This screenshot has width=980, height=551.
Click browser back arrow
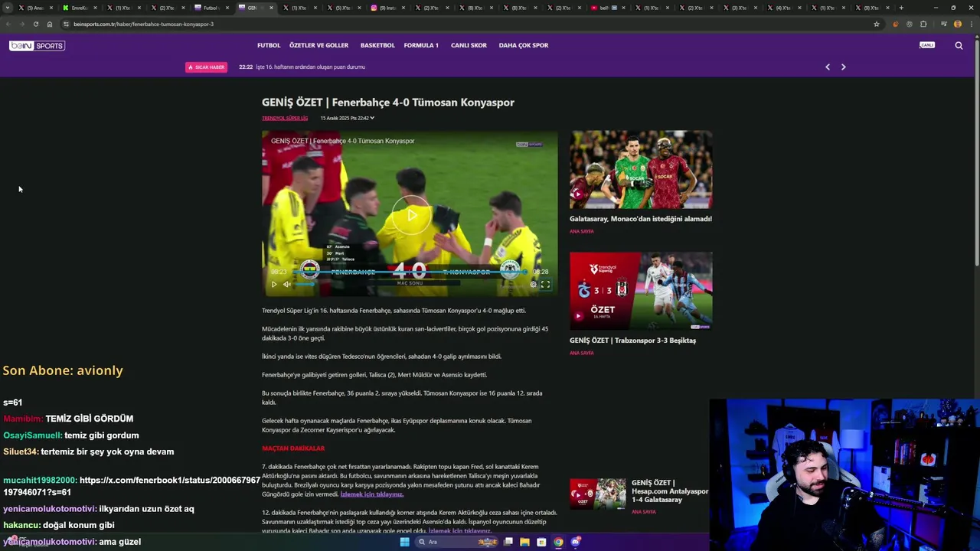click(8, 24)
